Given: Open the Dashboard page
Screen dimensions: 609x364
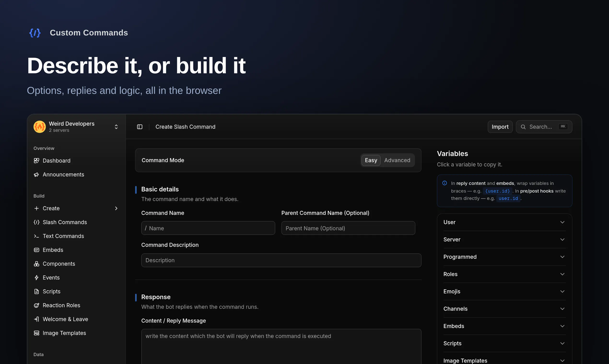Looking at the screenshot, I should 76,160.
